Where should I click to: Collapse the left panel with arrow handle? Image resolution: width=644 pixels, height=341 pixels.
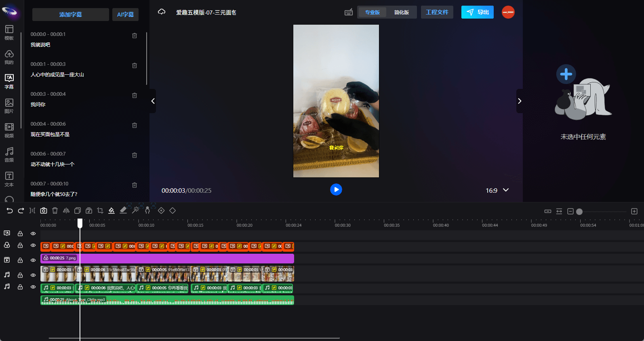pos(153,101)
